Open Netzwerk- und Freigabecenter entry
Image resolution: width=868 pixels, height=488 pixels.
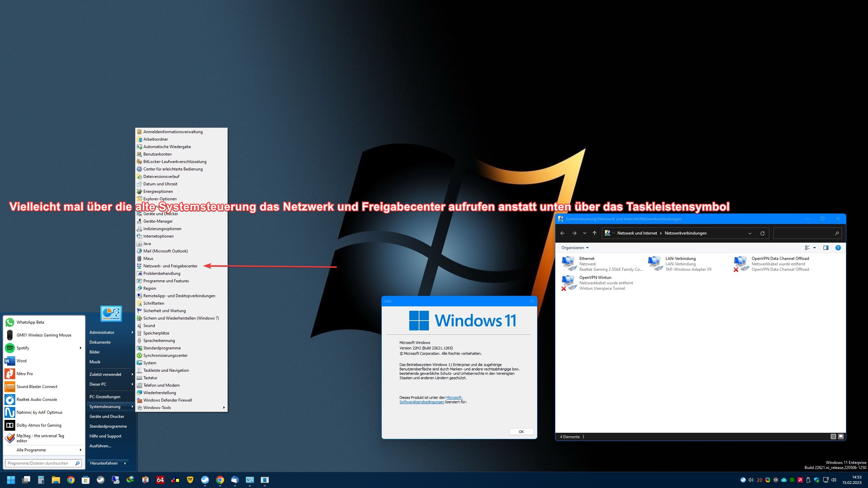(x=181, y=266)
